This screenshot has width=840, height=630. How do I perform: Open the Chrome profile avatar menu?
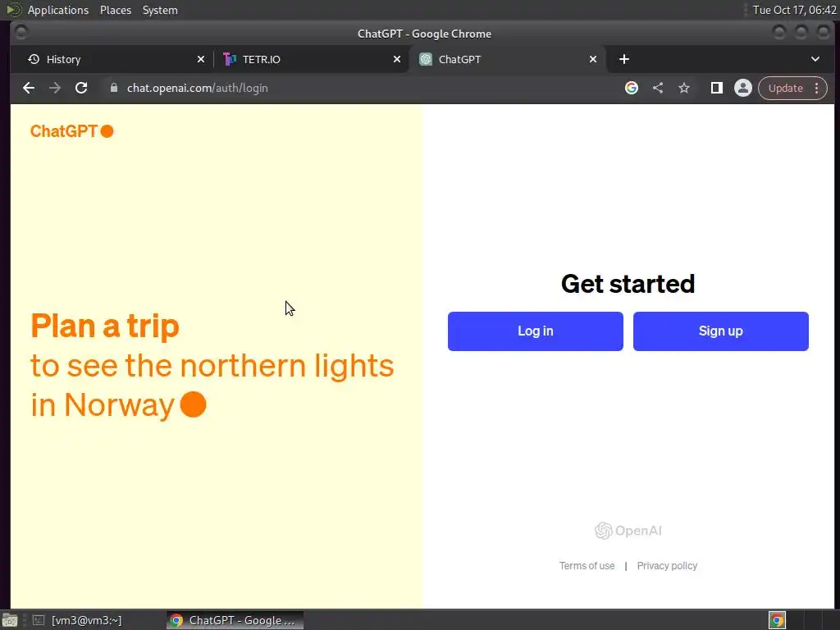point(743,88)
